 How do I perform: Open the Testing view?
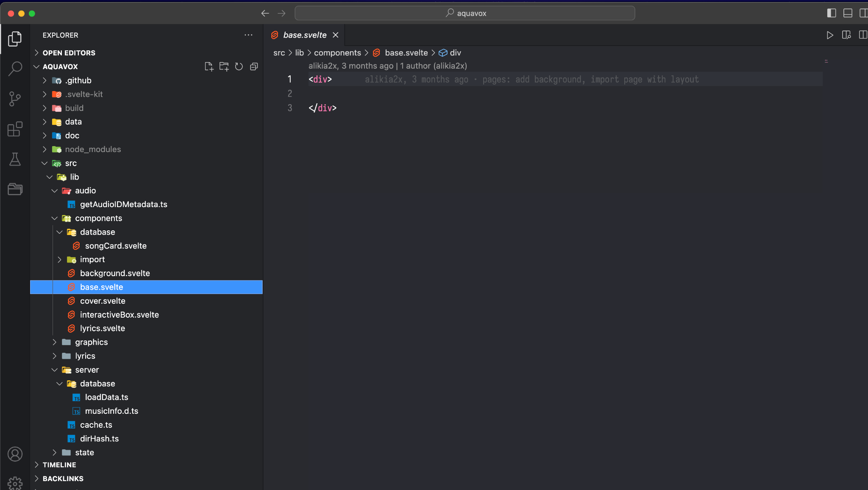15,160
